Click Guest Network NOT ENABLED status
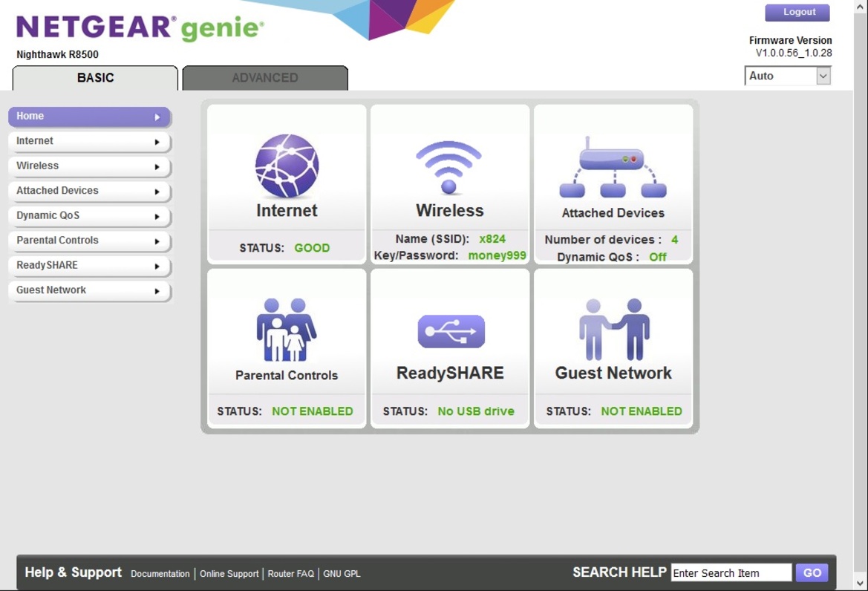The width and height of the screenshot is (868, 591). [x=642, y=411]
